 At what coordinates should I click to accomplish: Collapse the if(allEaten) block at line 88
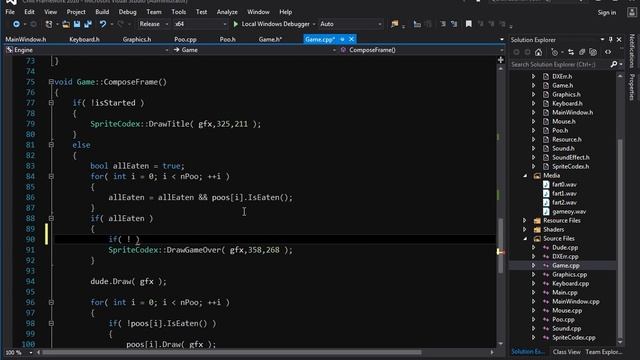(x=51, y=218)
